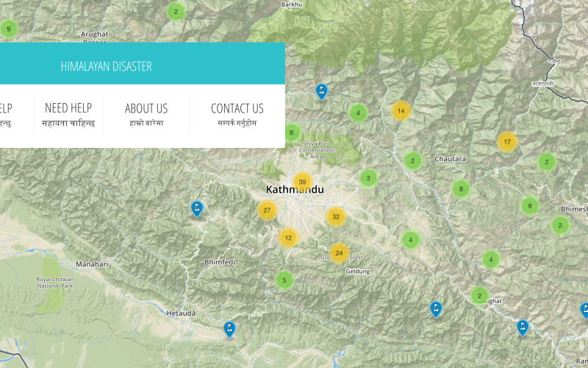Click the Chautara town label
The height and width of the screenshot is (368, 588).
click(450, 159)
